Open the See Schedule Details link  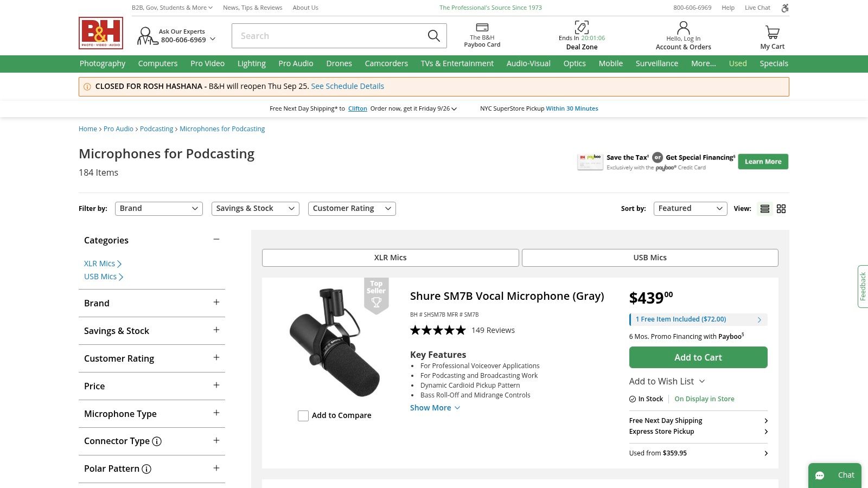(347, 86)
